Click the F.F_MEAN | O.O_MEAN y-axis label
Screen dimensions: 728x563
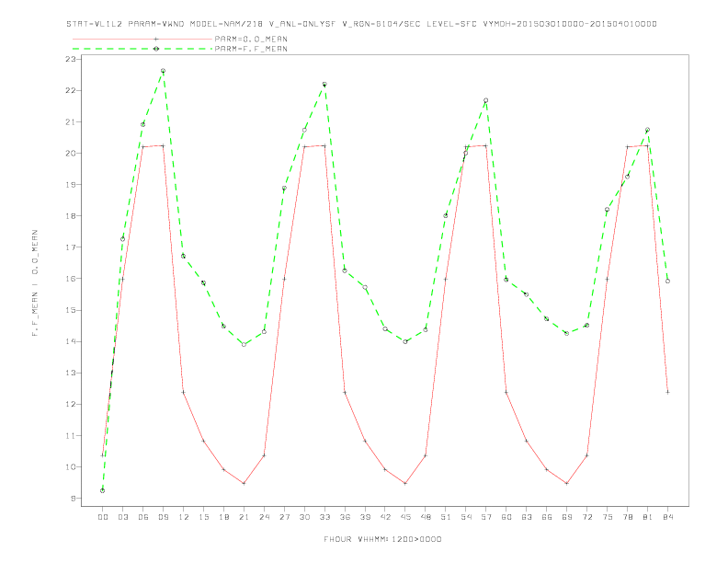(35, 282)
